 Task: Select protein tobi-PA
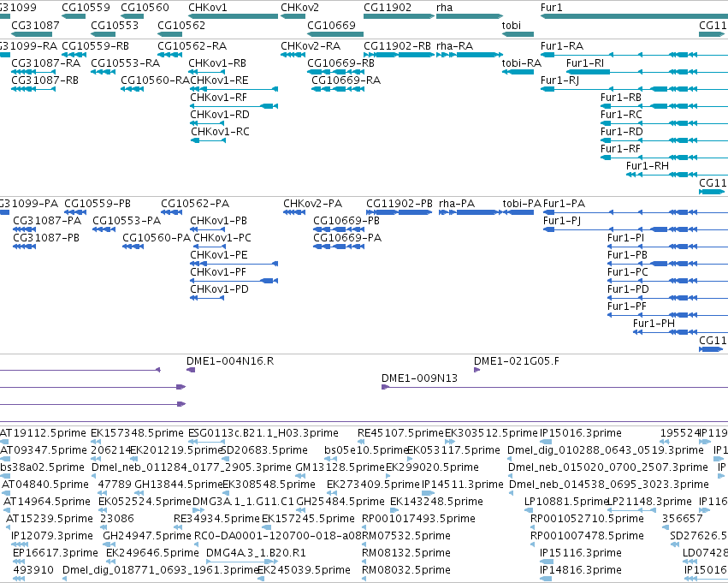tap(522, 204)
